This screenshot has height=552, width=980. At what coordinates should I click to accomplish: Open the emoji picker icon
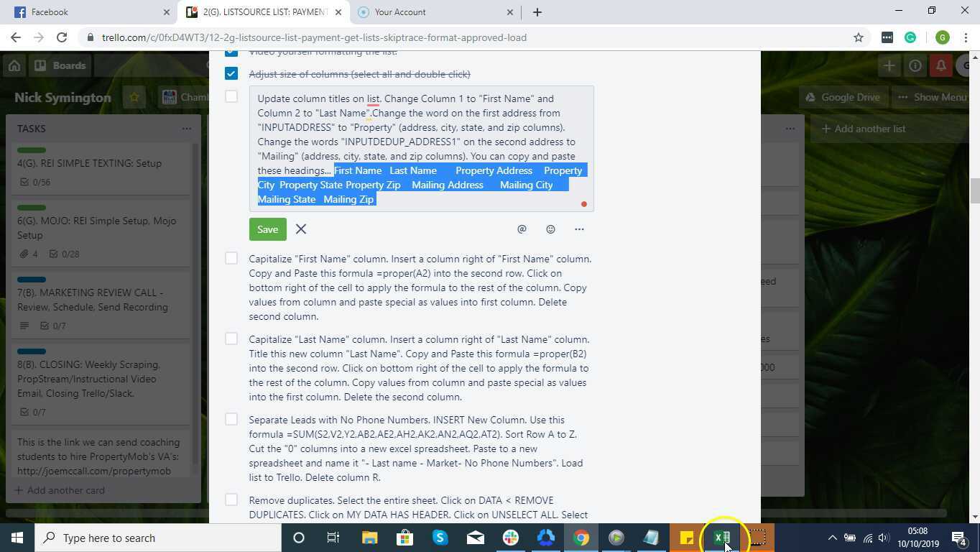tap(550, 229)
